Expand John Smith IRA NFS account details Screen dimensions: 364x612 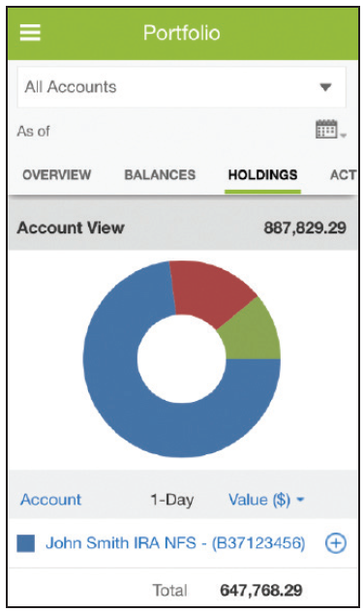click(x=336, y=543)
